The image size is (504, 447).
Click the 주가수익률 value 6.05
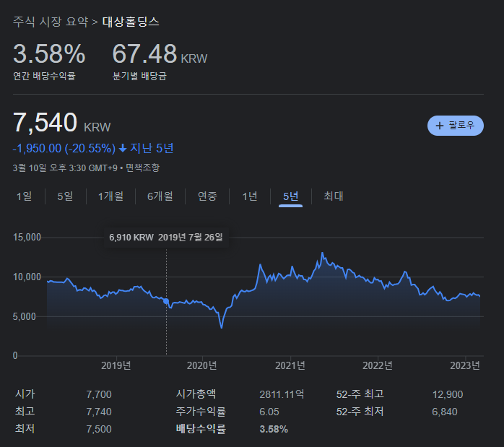coord(269,412)
